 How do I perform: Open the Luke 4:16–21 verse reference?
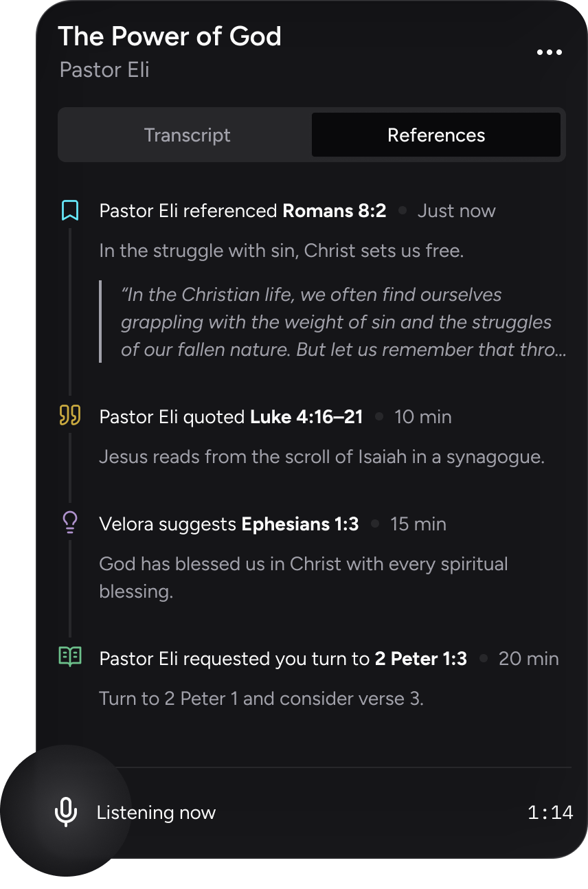[306, 417]
